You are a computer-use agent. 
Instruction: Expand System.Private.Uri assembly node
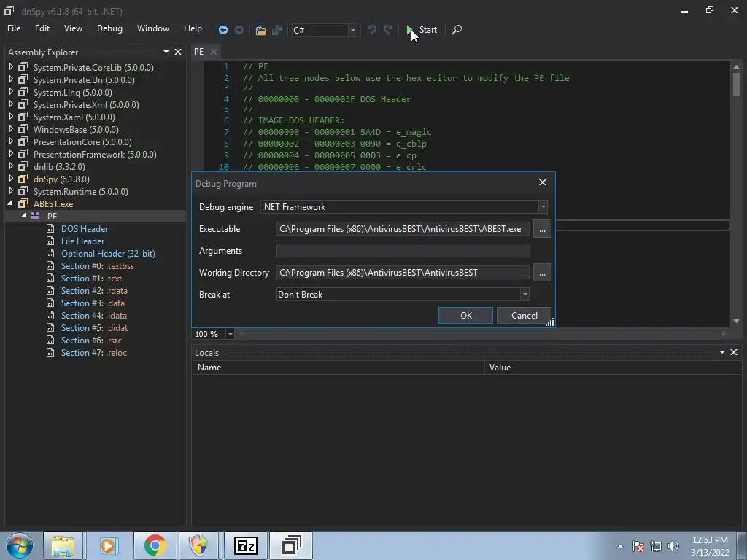(11, 79)
